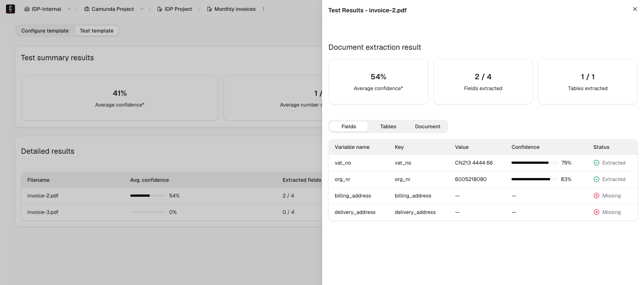
Task: Click the value 6005218080
Action: coord(471,179)
